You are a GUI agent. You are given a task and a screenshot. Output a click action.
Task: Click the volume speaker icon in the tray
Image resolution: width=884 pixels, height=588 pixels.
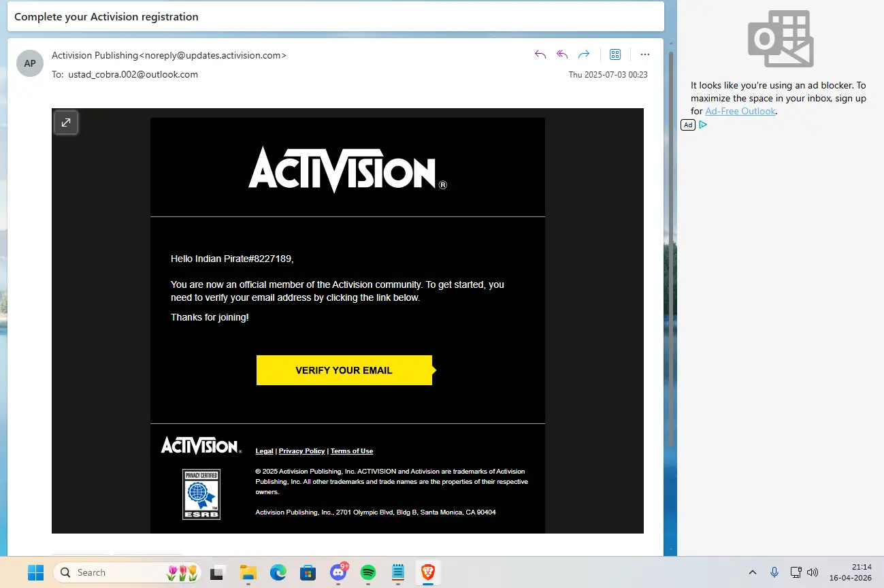812,572
